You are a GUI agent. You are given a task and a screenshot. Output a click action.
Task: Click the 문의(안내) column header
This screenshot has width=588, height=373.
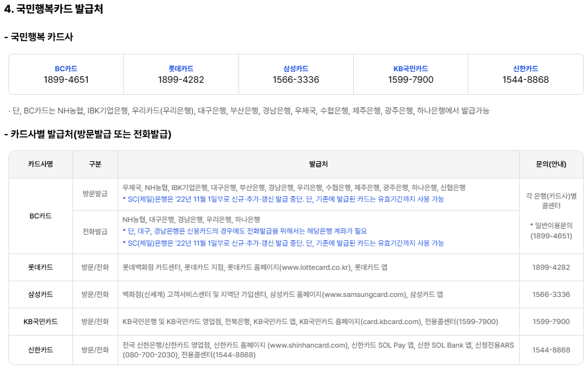point(551,164)
